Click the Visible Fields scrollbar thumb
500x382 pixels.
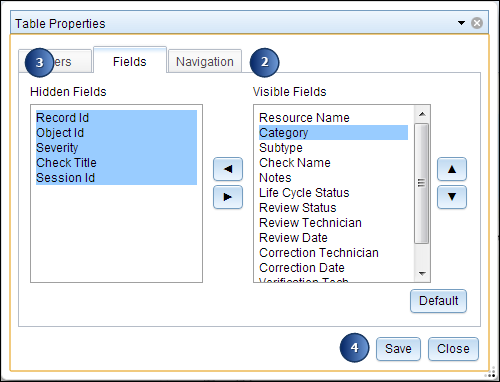coord(422,183)
